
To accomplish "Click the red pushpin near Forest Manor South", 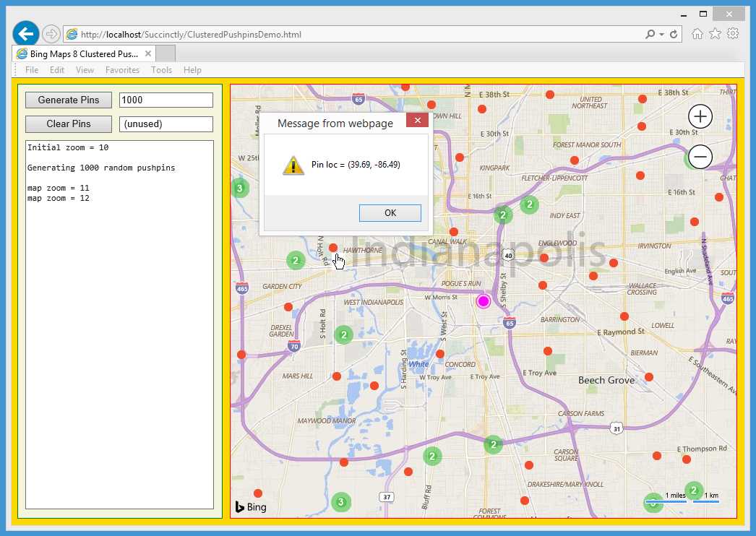I will coord(575,160).
